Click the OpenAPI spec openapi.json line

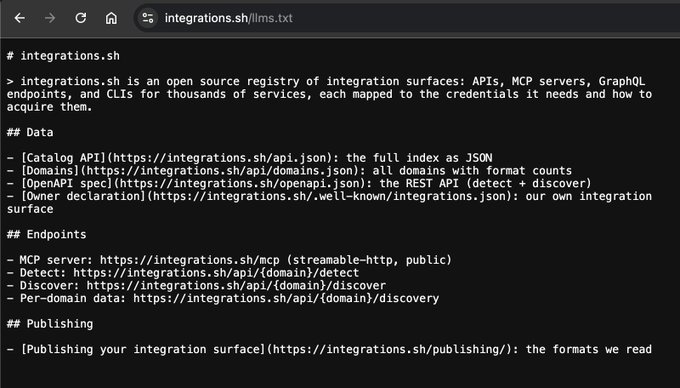[299, 183]
